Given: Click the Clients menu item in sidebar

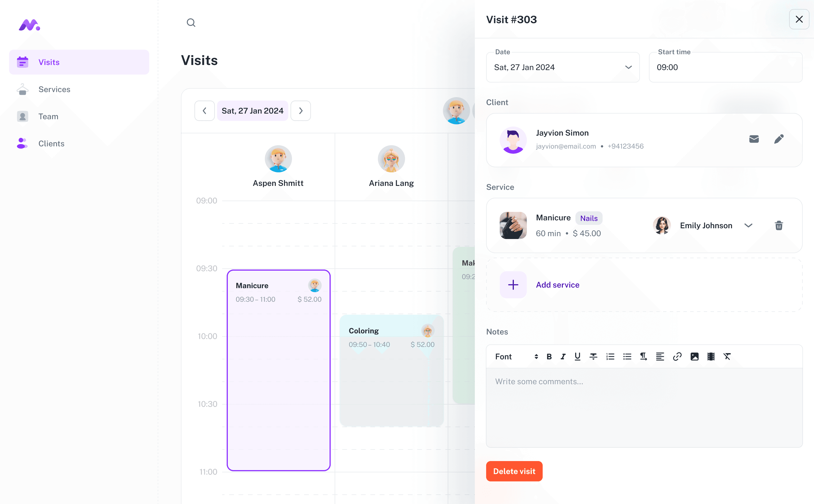Looking at the screenshot, I should [51, 144].
